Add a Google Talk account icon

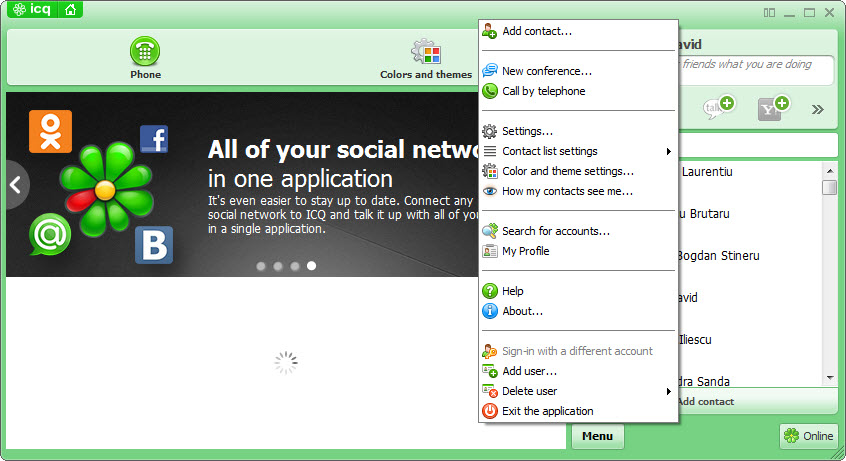(x=718, y=107)
